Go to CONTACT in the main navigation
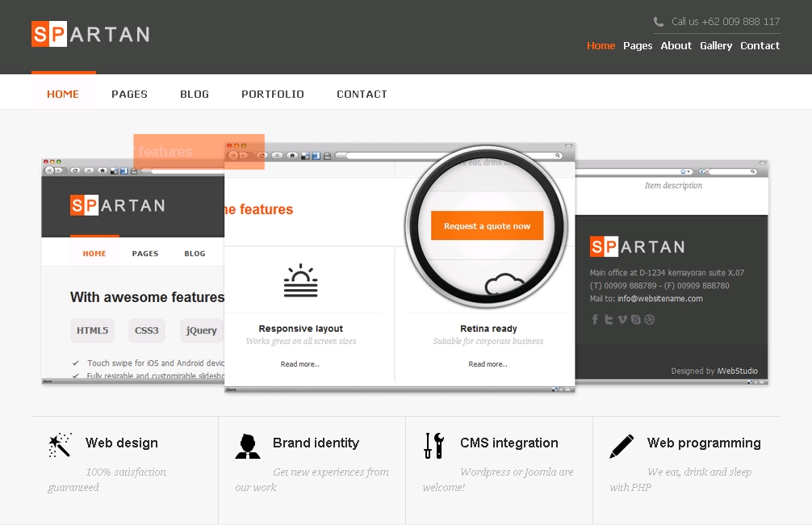Viewport: 812px width, 529px height. 362,94
